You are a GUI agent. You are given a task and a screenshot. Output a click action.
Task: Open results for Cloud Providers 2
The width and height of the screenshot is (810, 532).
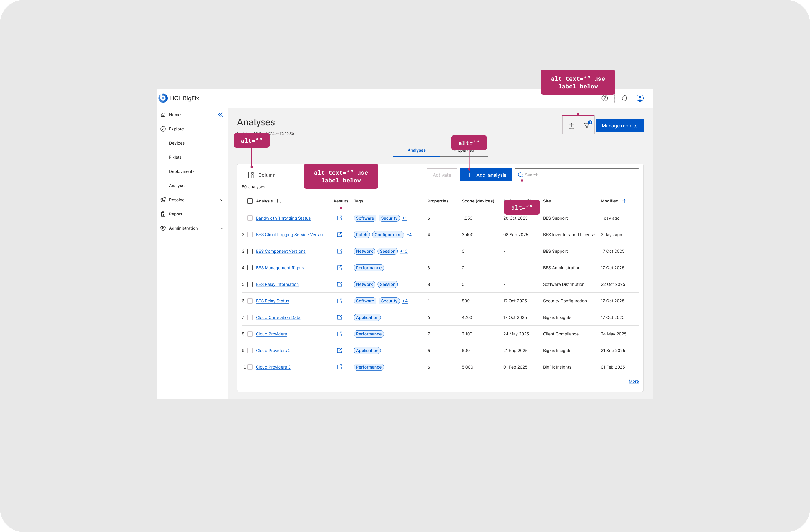pyautogui.click(x=339, y=351)
